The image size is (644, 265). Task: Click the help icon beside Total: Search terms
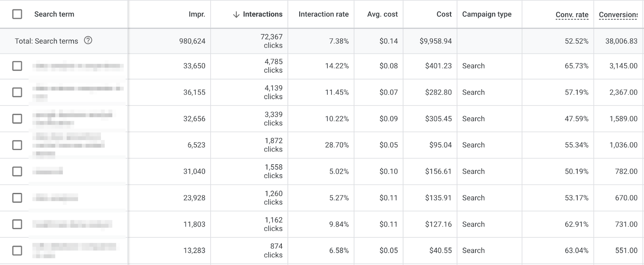(x=88, y=40)
